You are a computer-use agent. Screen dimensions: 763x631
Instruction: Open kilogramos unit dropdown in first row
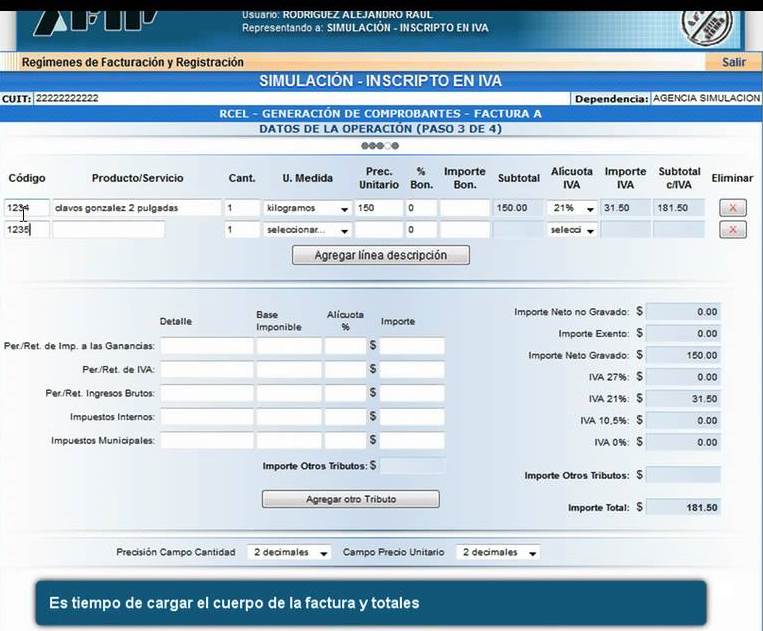coord(307,208)
